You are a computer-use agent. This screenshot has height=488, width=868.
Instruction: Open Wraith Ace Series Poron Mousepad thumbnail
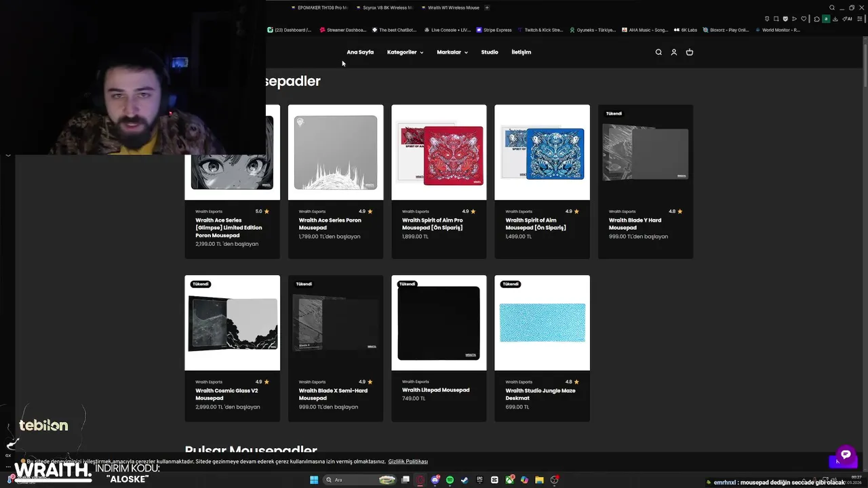pyautogui.click(x=336, y=152)
